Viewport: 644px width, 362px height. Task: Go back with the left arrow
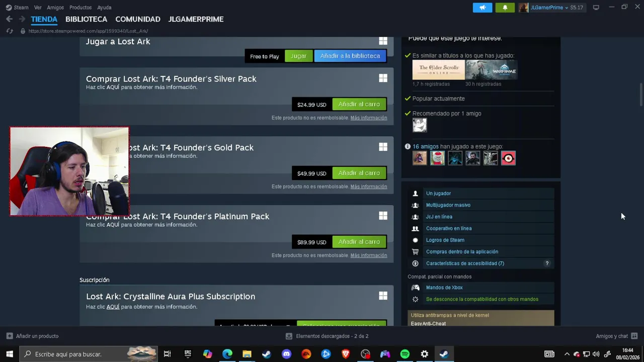point(9,19)
